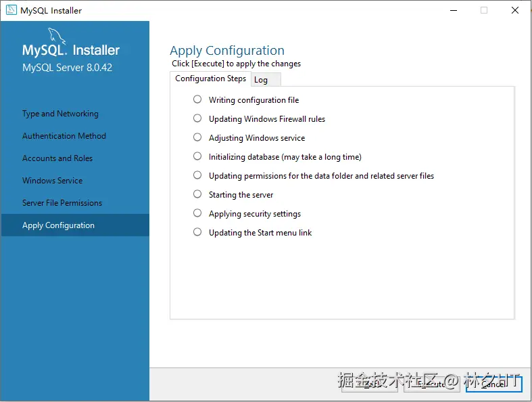This screenshot has height=402, width=532.
Task: Go back with the Back button
Action: pos(370,384)
